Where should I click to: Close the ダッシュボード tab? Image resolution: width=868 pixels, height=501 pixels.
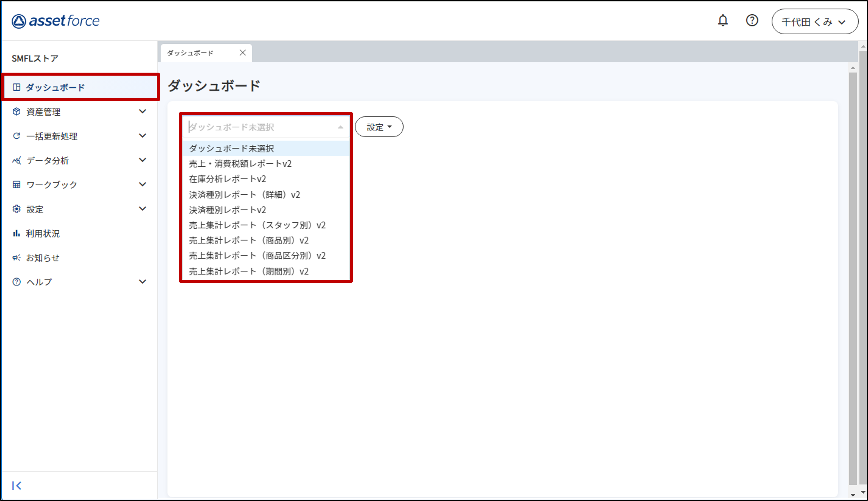tap(242, 53)
